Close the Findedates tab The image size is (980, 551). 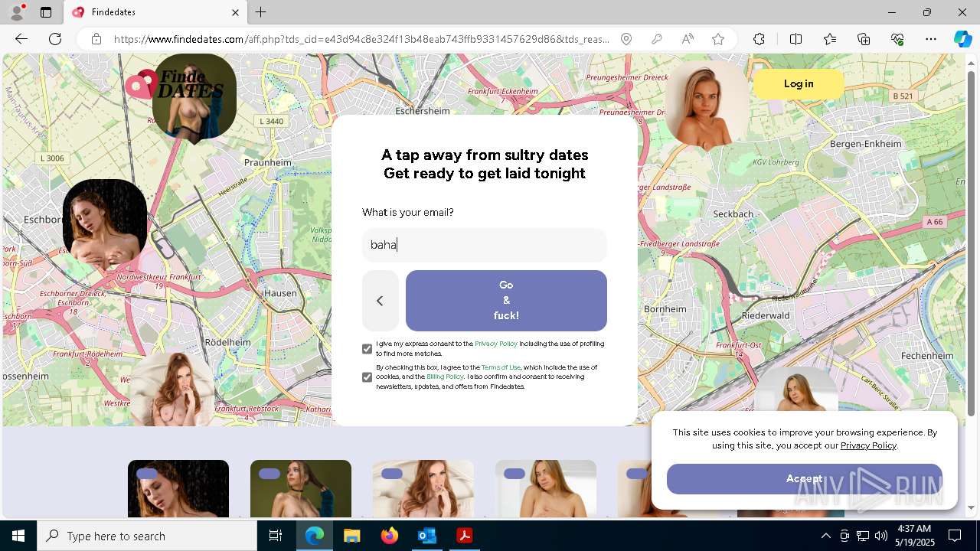coord(235,12)
